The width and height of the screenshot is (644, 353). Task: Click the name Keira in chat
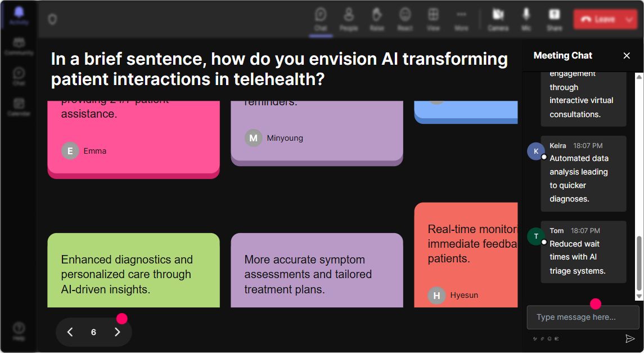tap(558, 145)
